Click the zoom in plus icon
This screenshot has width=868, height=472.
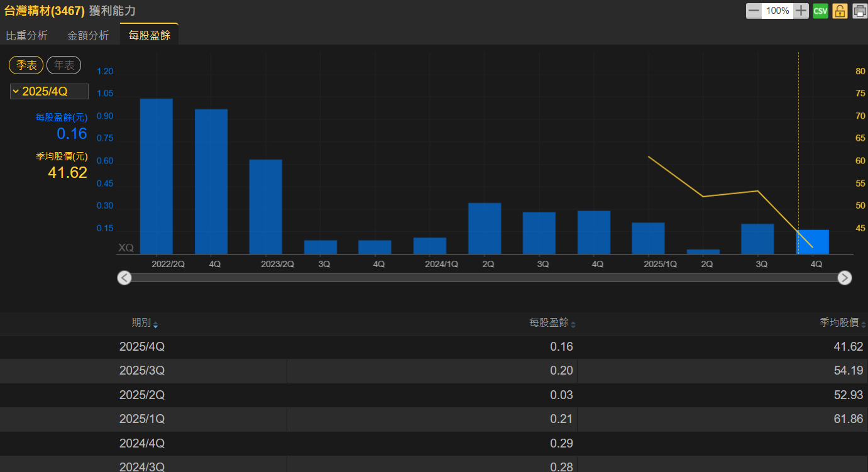(x=801, y=11)
